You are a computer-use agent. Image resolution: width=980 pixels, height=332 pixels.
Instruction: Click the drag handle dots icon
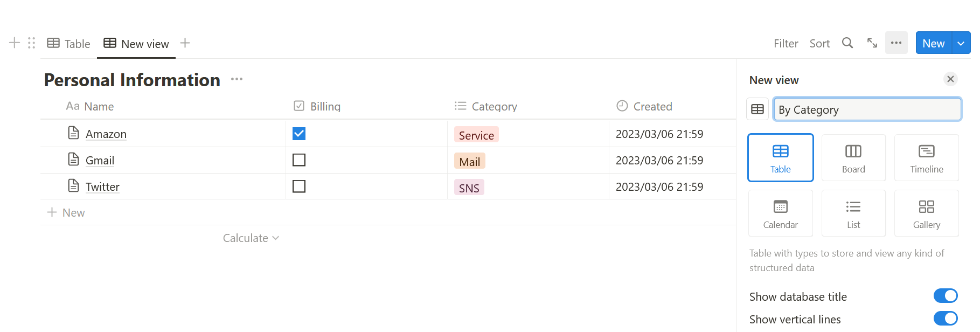click(32, 43)
